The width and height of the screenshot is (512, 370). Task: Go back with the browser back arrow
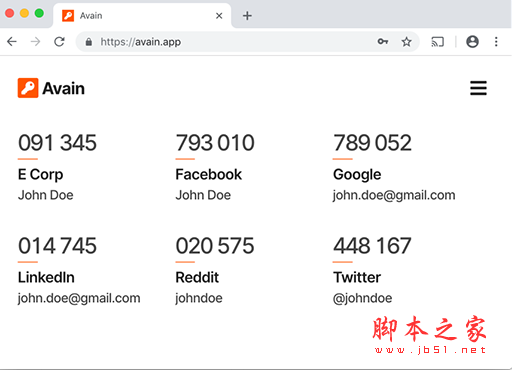tap(12, 42)
